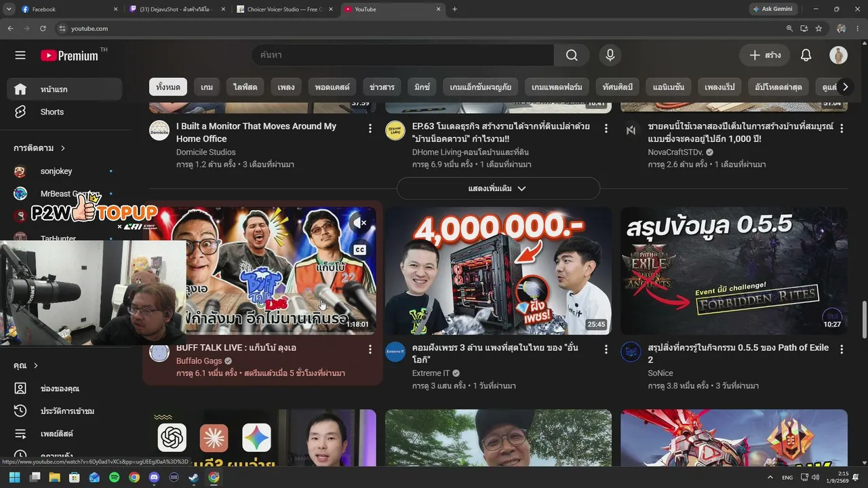Toggle captions on BUFF TALK preview
This screenshot has height=488, width=868.
pos(359,250)
